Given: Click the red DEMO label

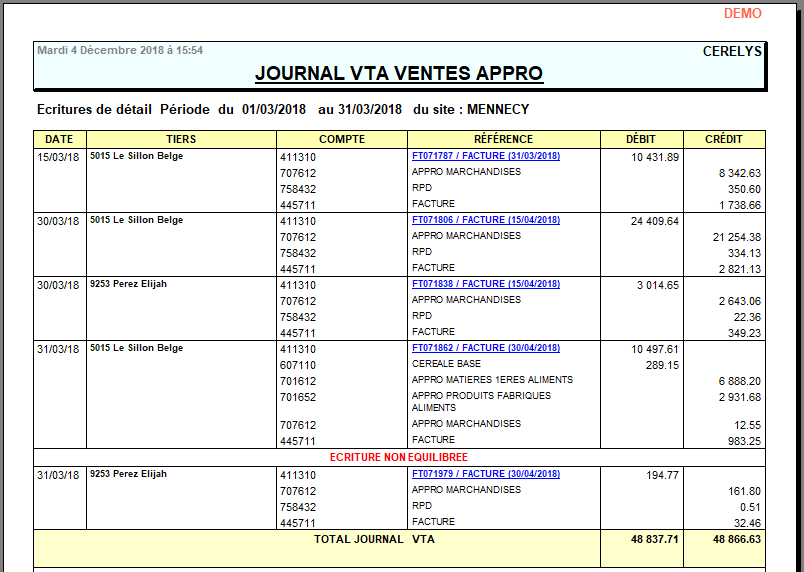Looking at the screenshot, I should pos(742,14).
